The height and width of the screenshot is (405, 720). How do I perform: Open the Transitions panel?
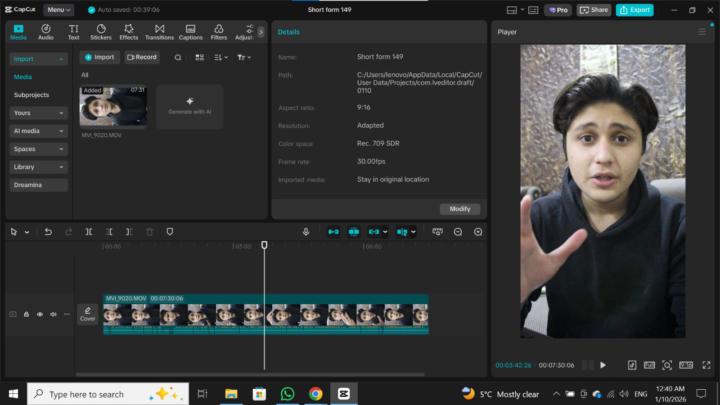159,31
